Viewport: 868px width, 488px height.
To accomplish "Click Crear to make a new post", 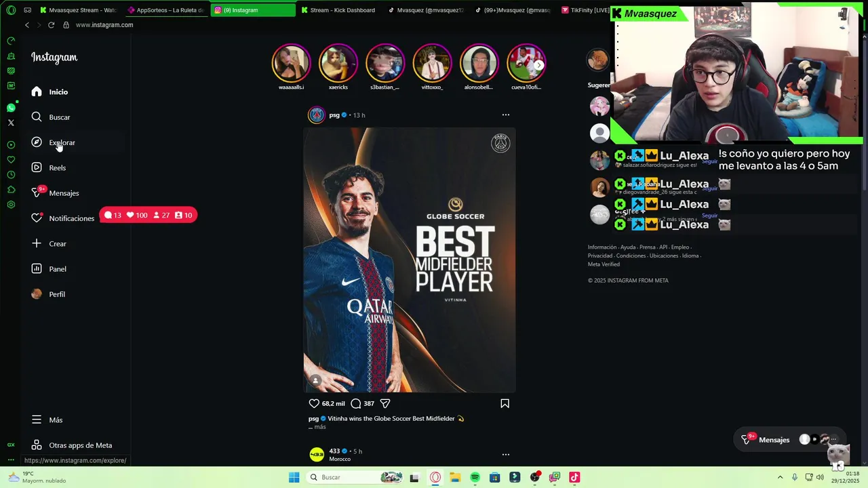I will (x=48, y=243).
